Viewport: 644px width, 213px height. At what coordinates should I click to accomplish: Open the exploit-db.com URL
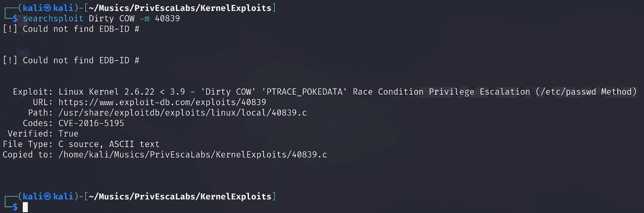point(162,102)
